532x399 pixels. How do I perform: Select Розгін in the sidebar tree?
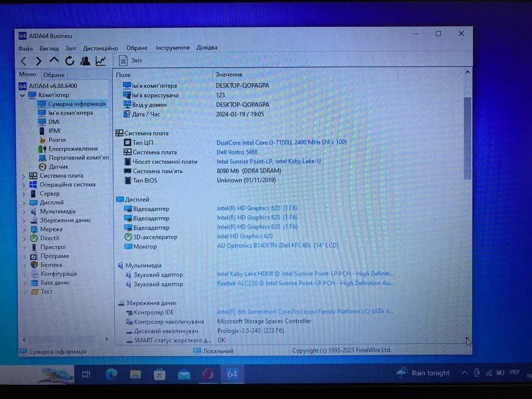click(57, 140)
